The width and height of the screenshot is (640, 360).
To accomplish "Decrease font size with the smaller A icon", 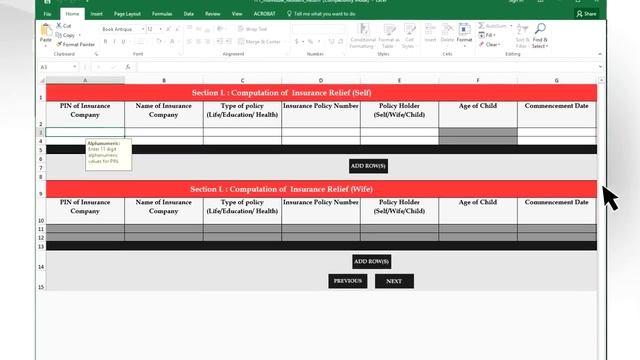I will click(177, 29).
